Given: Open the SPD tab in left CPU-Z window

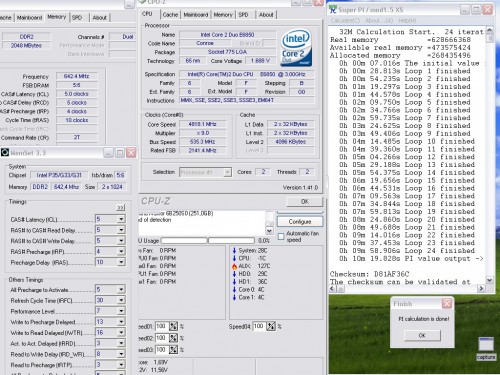Looking at the screenshot, I should (x=77, y=17).
